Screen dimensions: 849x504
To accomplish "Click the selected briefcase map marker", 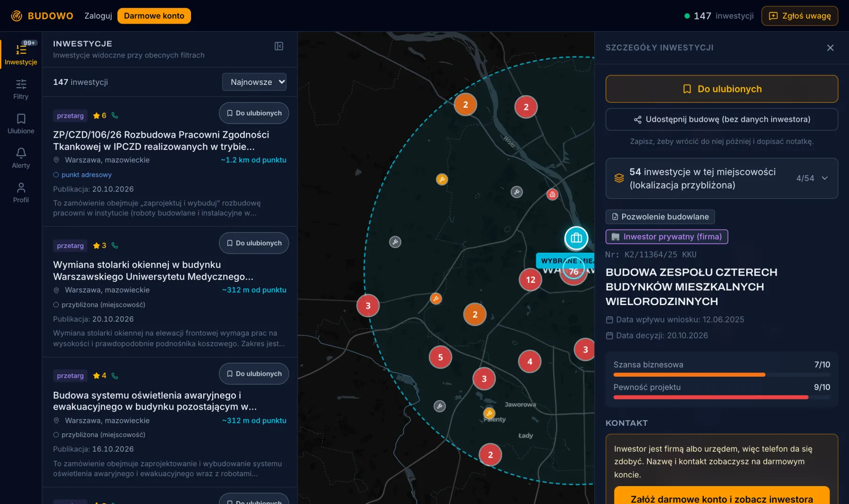I will click(x=576, y=238).
